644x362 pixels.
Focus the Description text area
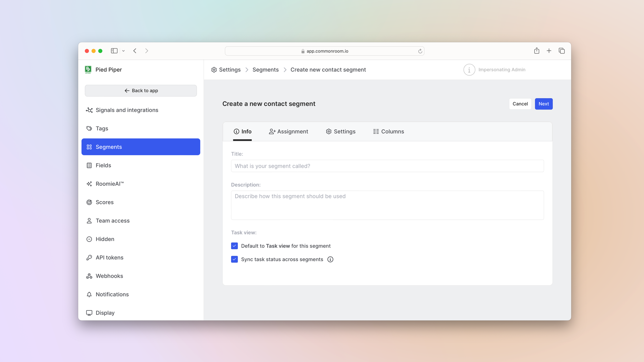point(387,205)
